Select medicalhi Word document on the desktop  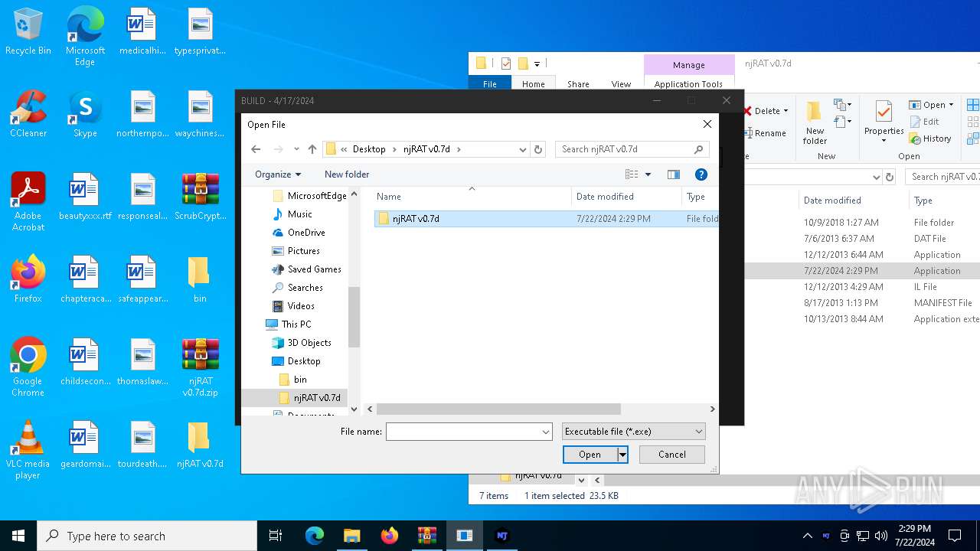[142, 32]
